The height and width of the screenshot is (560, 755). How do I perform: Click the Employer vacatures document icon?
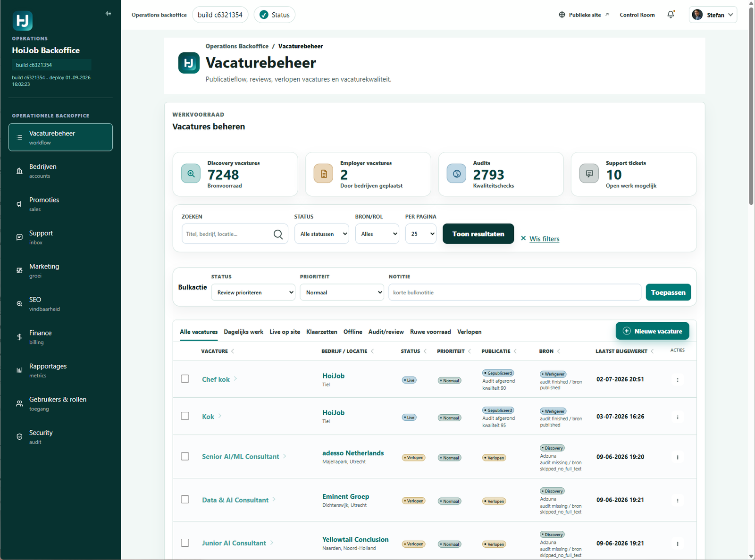[324, 174]
